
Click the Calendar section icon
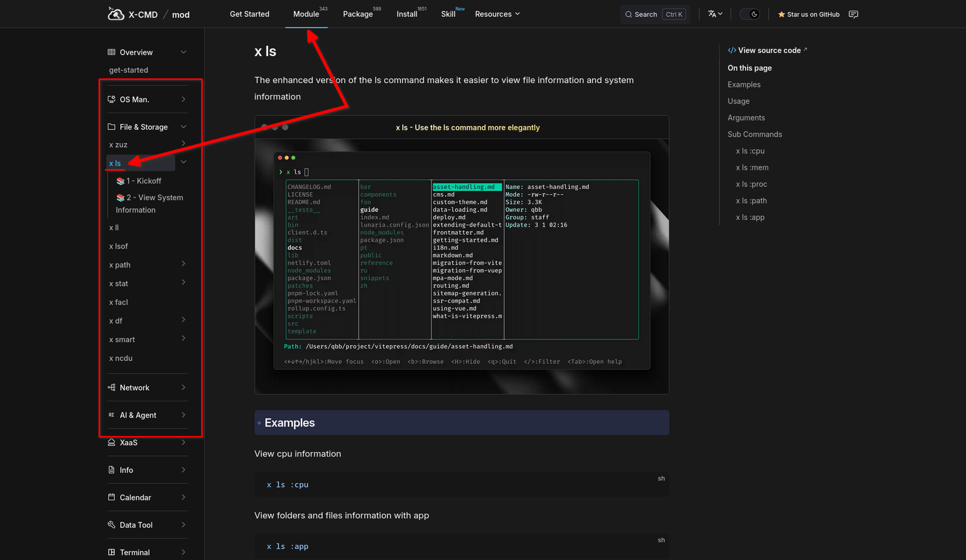click(111, 497)
